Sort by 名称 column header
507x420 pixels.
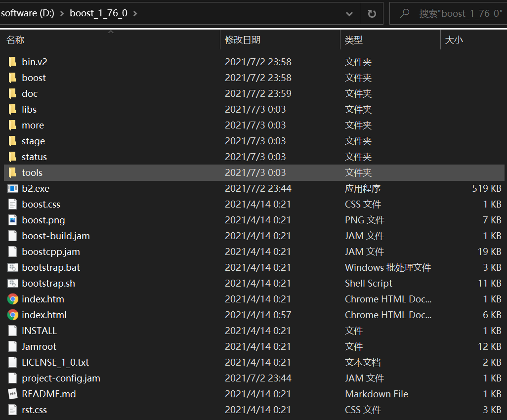coord(15,40)
